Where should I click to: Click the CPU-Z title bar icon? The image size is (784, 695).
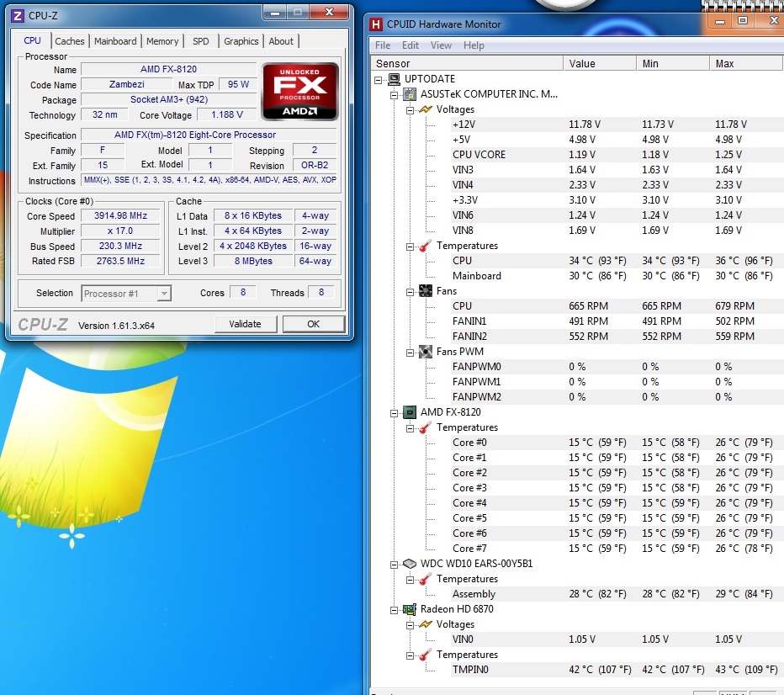[x=17, y=15]
